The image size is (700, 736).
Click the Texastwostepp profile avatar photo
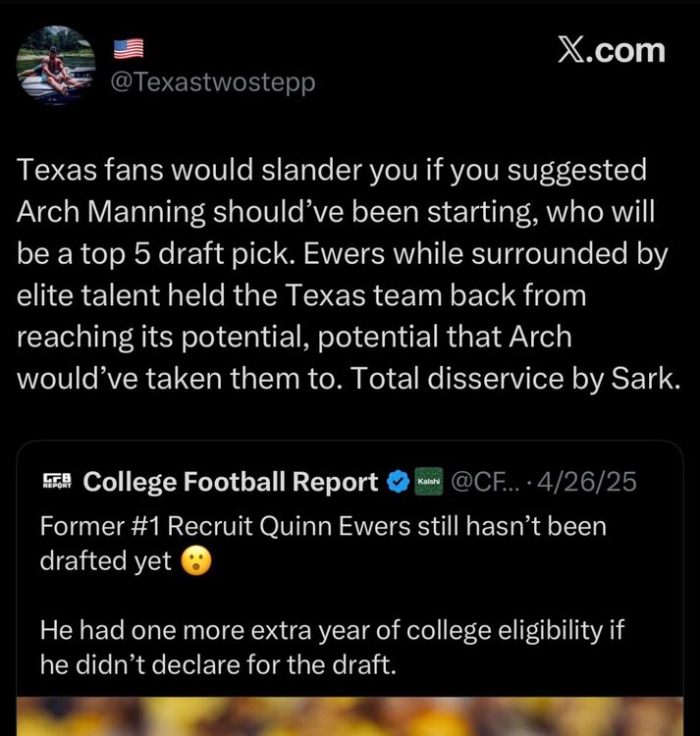tap(57, 65)
